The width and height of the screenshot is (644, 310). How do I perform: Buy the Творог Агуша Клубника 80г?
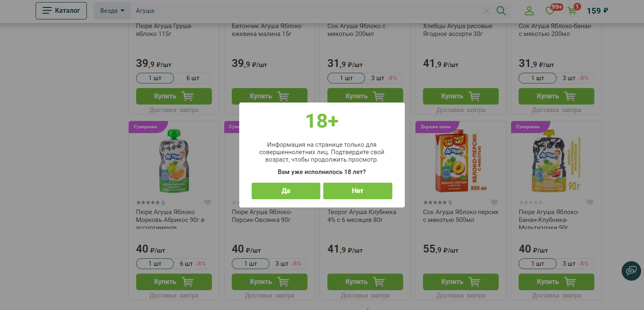click(x=365, y=282)
